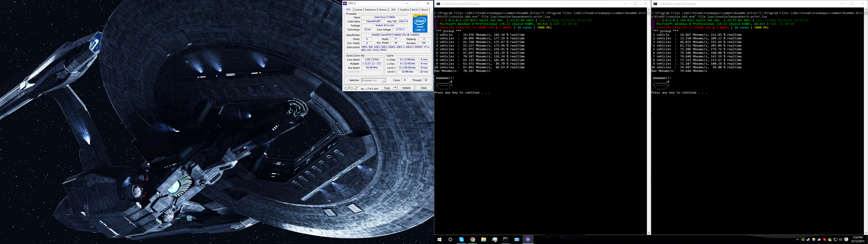Click the Name field Intel Core i7 5960X
This screenshot has width=868, height=244.
click(385, 17)
